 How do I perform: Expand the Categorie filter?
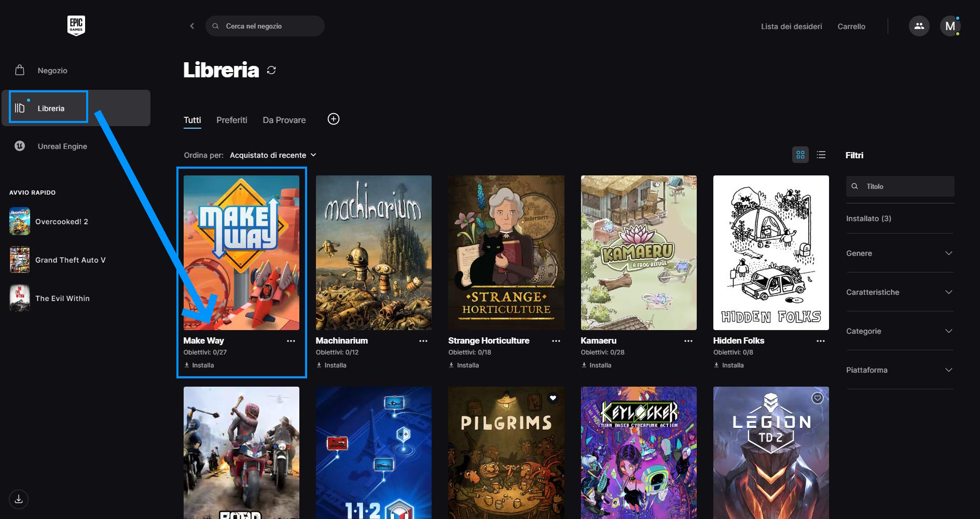(900, 331)
